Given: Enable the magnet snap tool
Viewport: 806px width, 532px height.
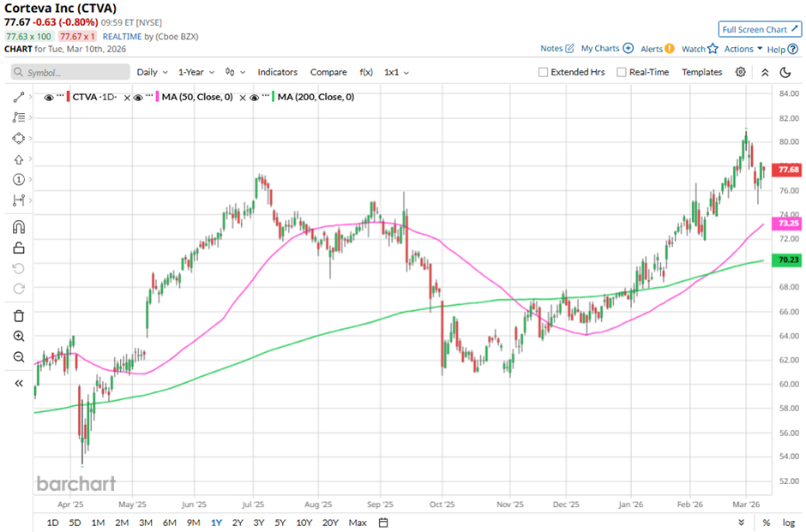Looking at the screenshot, I should [x=19, y=227].
